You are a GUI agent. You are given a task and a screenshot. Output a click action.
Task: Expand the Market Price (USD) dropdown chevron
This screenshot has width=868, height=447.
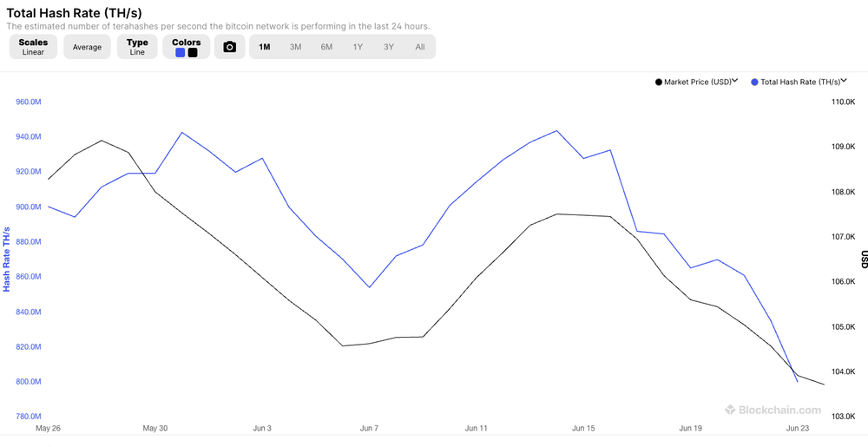pyautogui.click(x=735, y=81)
